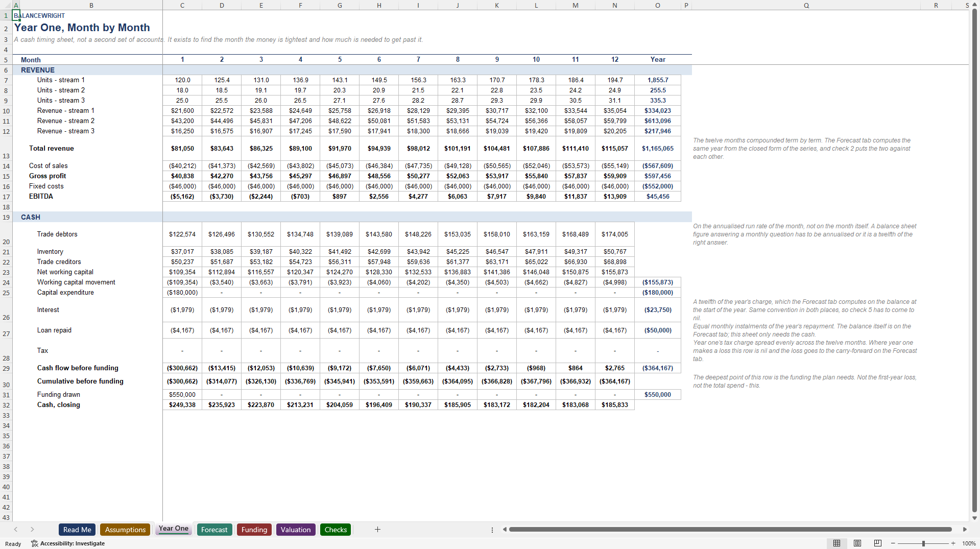This screenshot has height=549, width=980.
Task: Add a new sheet with plus icon
Action: coord(377,530)
